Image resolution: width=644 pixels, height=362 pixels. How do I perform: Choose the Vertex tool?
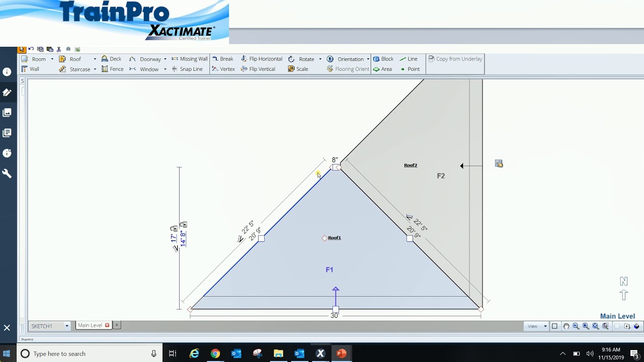pyautogui.click(x=223, y=69)
